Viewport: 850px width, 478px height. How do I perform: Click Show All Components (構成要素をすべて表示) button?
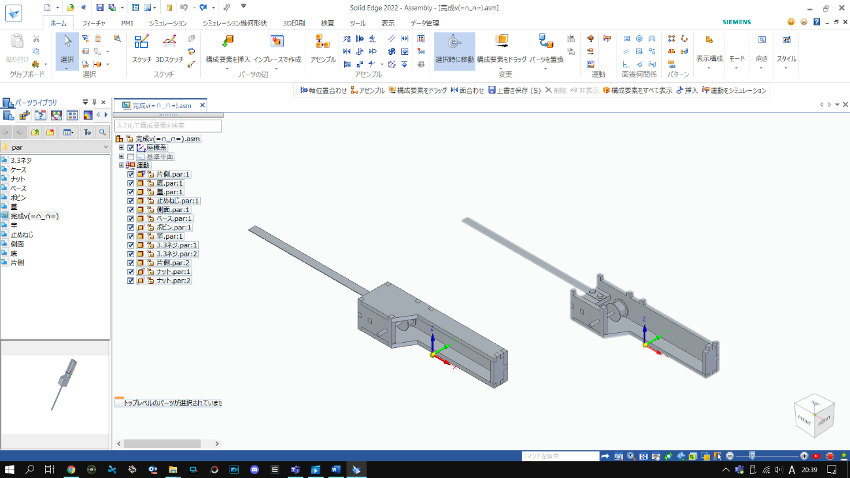click(640, 90)
